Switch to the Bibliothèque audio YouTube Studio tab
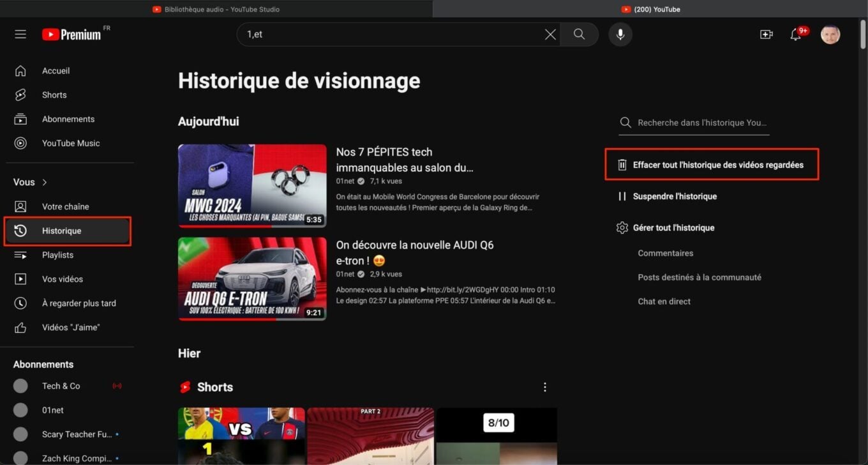 pos(216,9)
